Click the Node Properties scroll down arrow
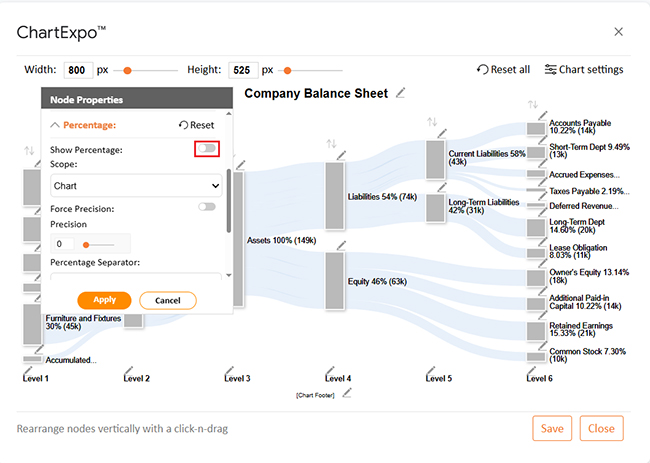The height and width of the screenshot is (463, 650). 229,275
